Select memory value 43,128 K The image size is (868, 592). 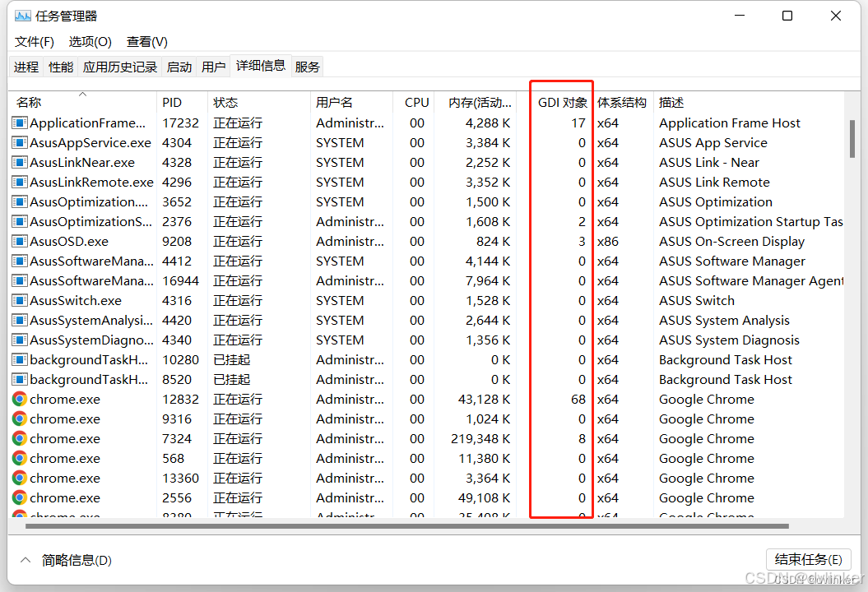pos(484,399)
